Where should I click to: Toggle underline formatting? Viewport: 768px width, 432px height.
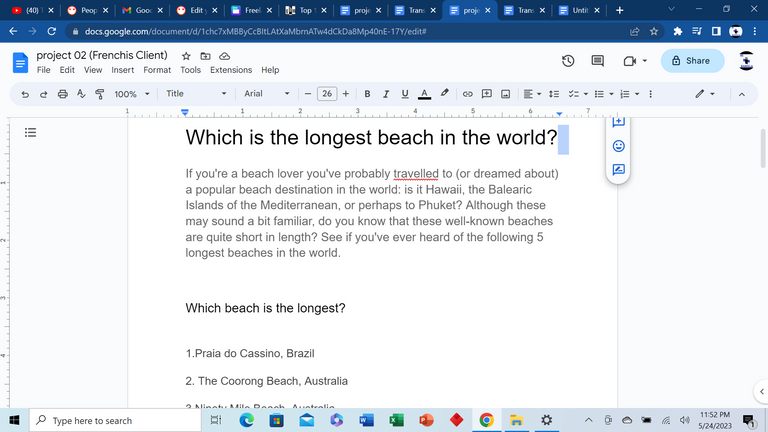point(405,94)
